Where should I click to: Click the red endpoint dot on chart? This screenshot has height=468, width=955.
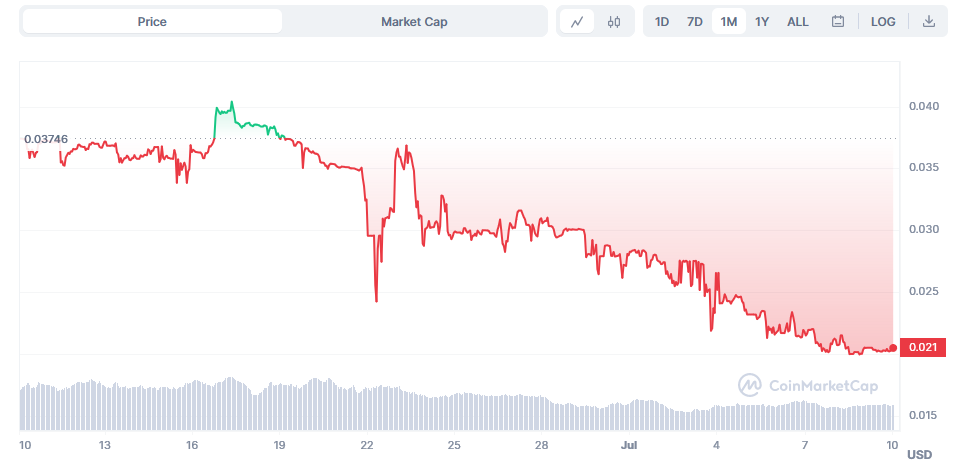[x=893, y=347]
